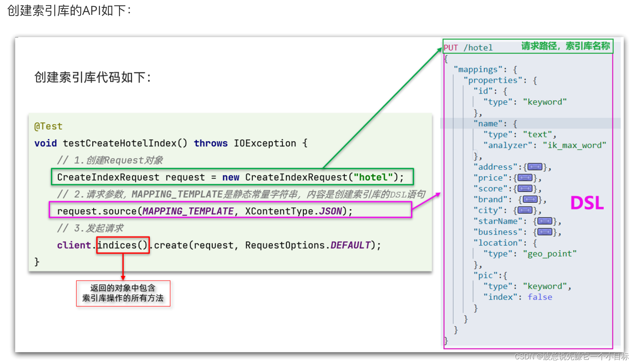635x364 pixels.
Task: Expand the collapsed "starName" block
Action: (x=545, y=222)
